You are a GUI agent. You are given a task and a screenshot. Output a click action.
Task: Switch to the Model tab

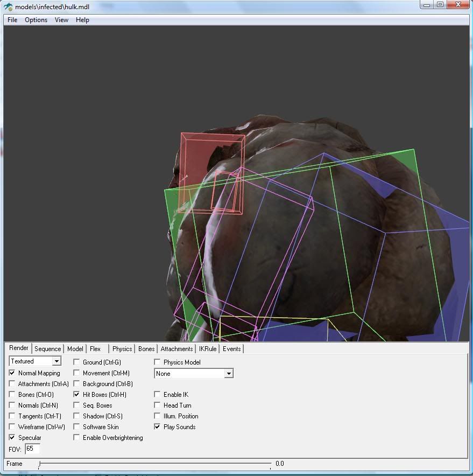pos(75,349)
